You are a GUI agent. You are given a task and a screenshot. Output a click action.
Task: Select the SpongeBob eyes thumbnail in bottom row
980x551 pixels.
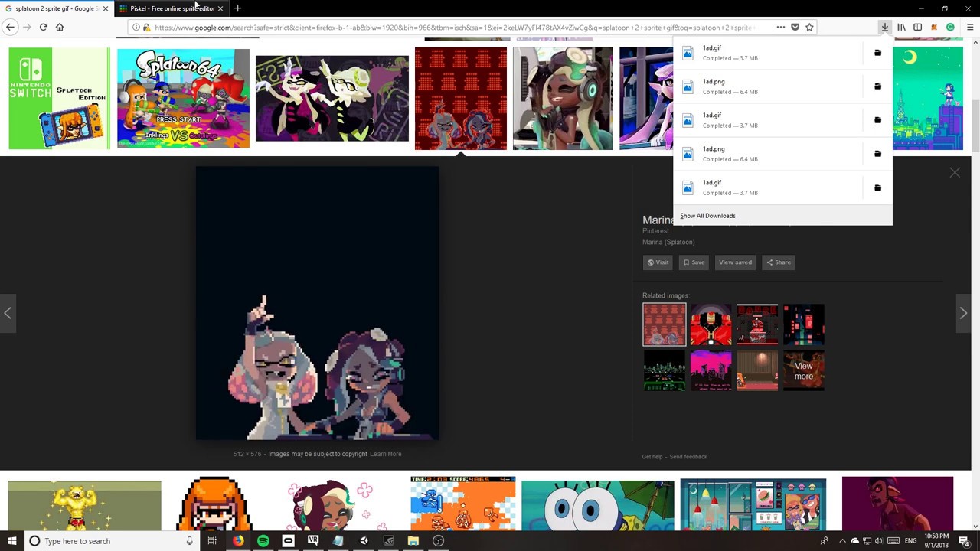598,504
